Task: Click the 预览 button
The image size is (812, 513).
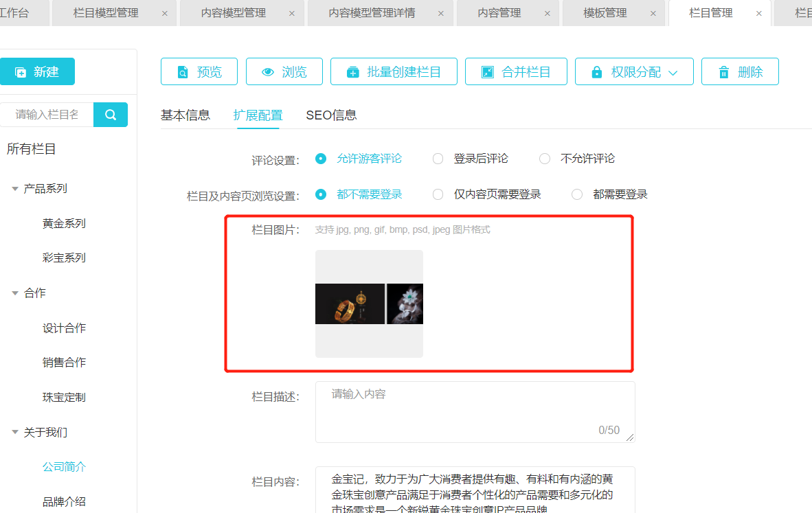Action: pyautogui.click(x=199, y=71)
